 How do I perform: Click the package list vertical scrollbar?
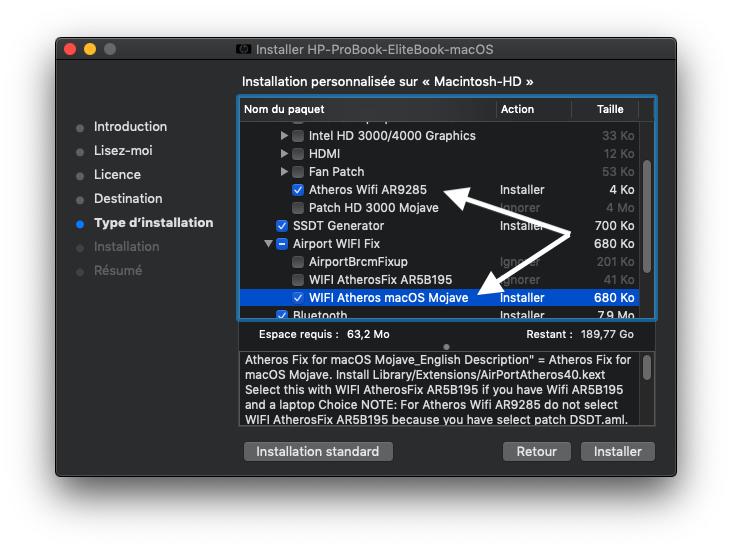point(647,217)
